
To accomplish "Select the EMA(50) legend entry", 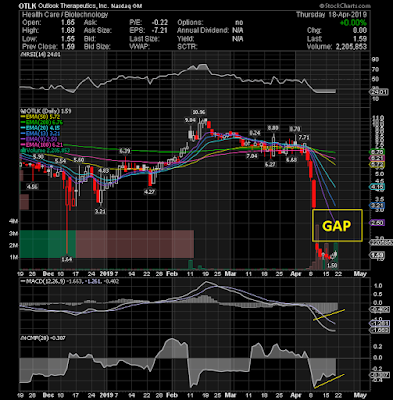I will coord(36,117).
